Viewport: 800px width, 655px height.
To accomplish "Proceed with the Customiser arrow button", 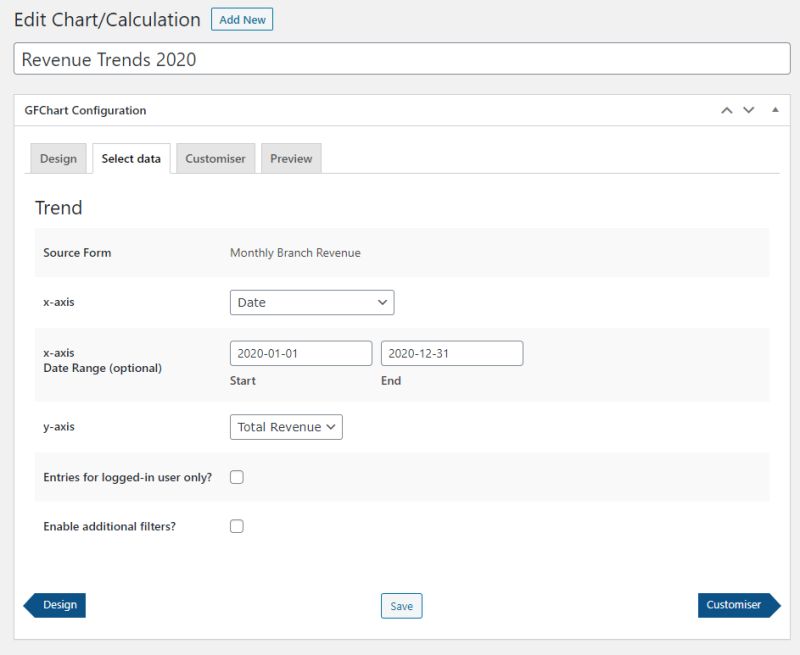I will point(739,605).
